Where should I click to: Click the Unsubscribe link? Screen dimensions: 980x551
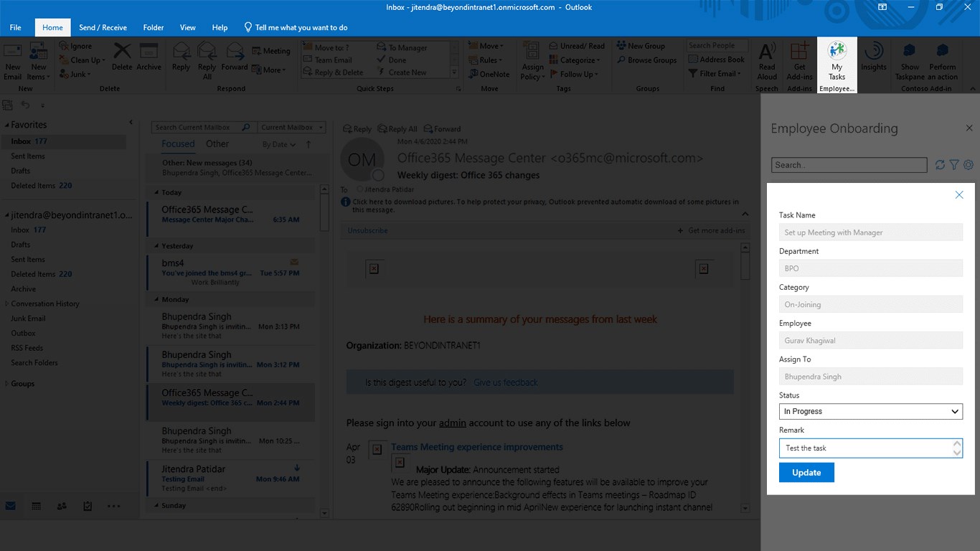(367, 230)
